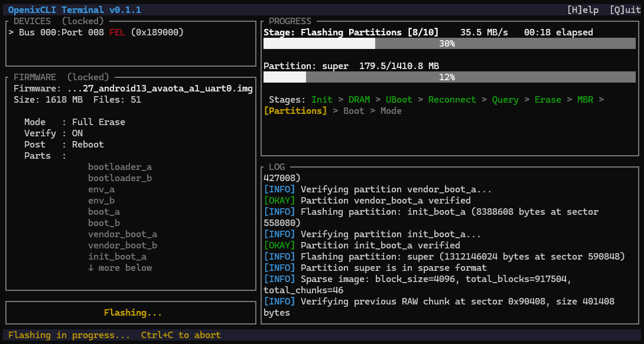Click log line 'Partition vendor_boot_a verified'
This screenshot has height=344, width=644.
[367, 201]
